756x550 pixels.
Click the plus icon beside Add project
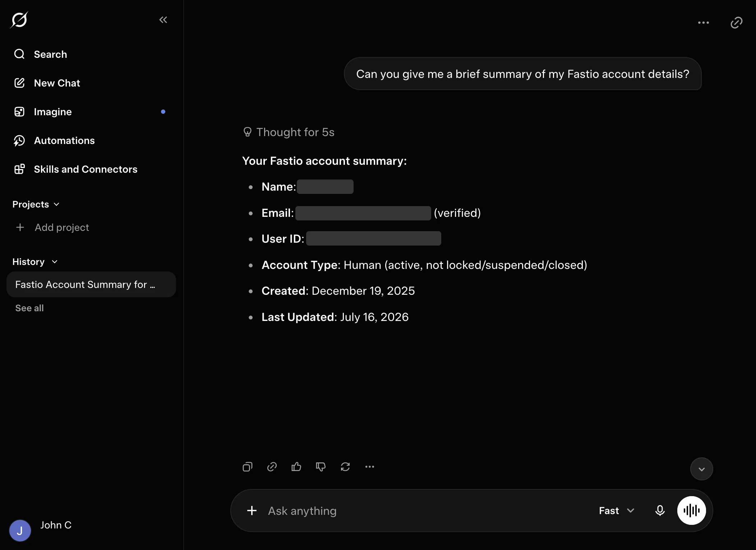point(20,227)
